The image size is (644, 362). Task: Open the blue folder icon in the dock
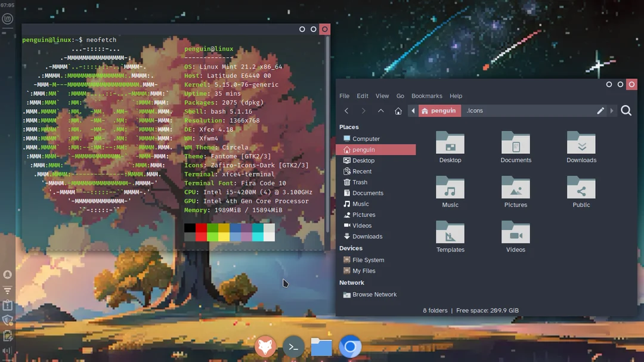point(321,346)
